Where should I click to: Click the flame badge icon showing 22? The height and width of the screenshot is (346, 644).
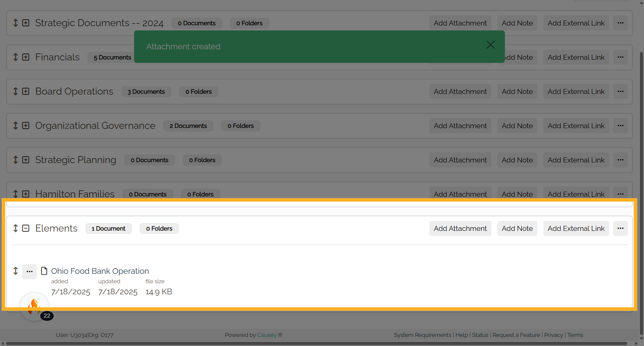click(34, 306)
